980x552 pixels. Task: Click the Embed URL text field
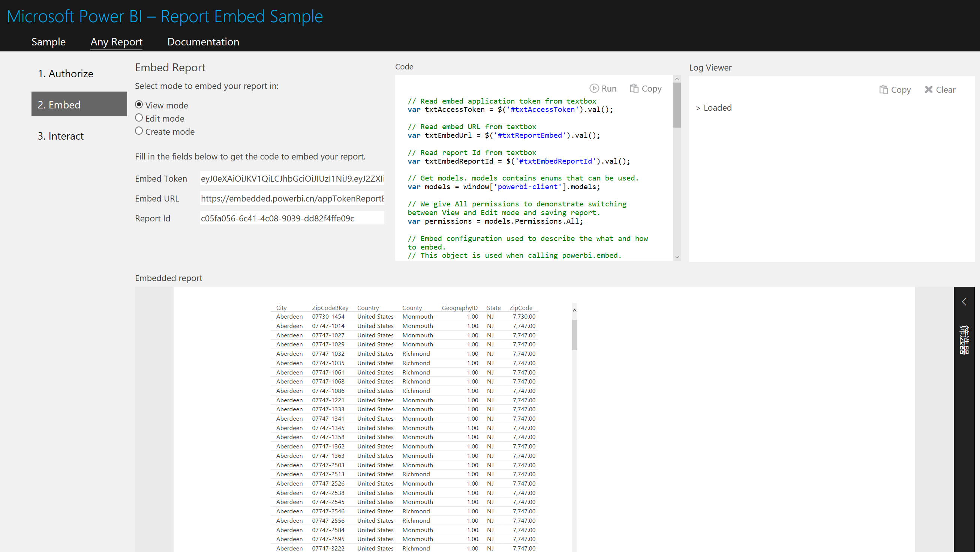coord(292,199)
